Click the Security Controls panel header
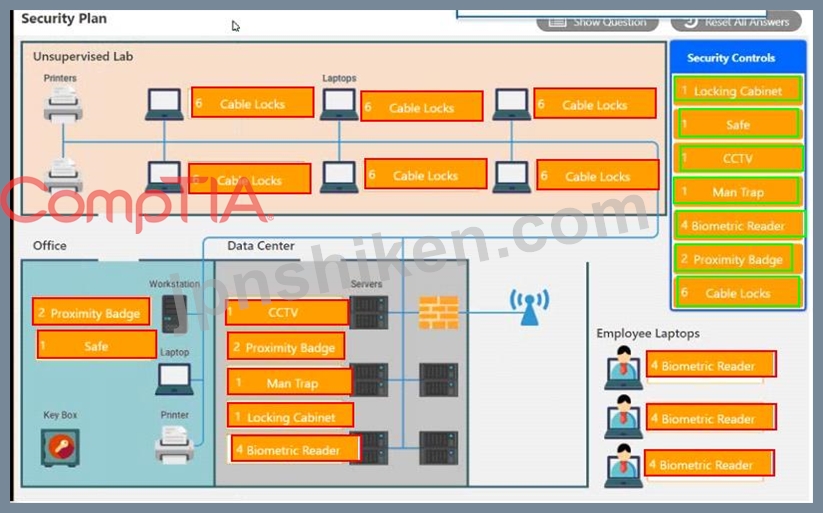Viewport: 823px width, 513px height. pyautogui.click(x=738, y=57)
